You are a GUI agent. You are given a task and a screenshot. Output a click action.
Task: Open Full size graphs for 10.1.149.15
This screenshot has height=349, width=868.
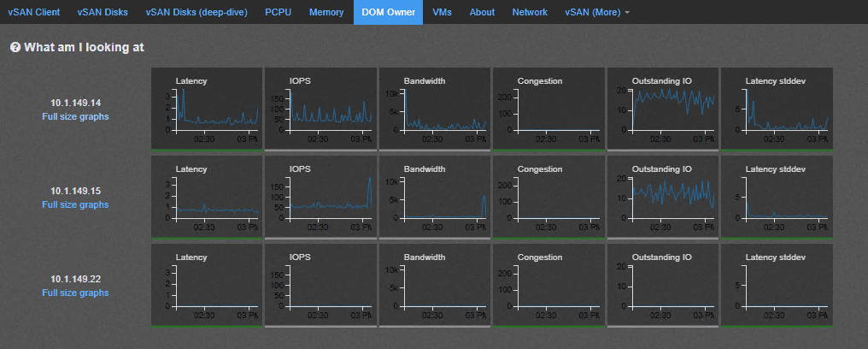click(75, 204)
